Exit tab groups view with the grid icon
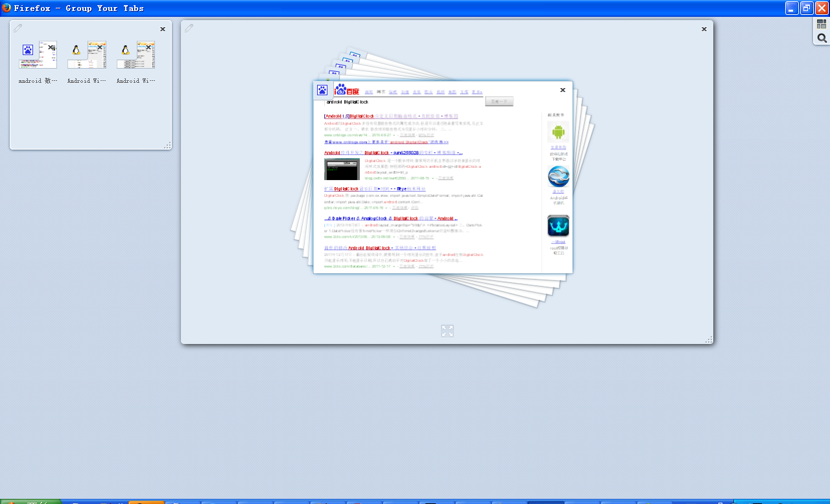This screenshot has width=830, height=504. pyautogui.click(x=822, y=25)
